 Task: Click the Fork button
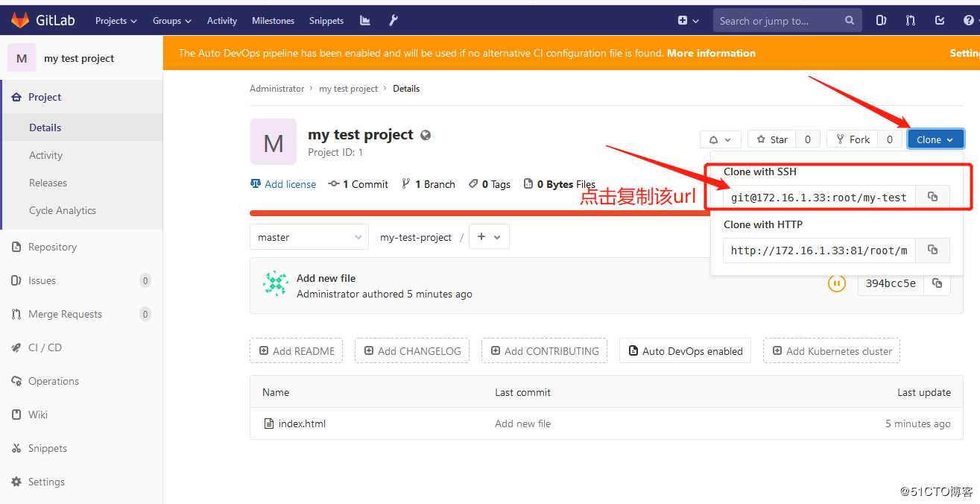(853, 139)
